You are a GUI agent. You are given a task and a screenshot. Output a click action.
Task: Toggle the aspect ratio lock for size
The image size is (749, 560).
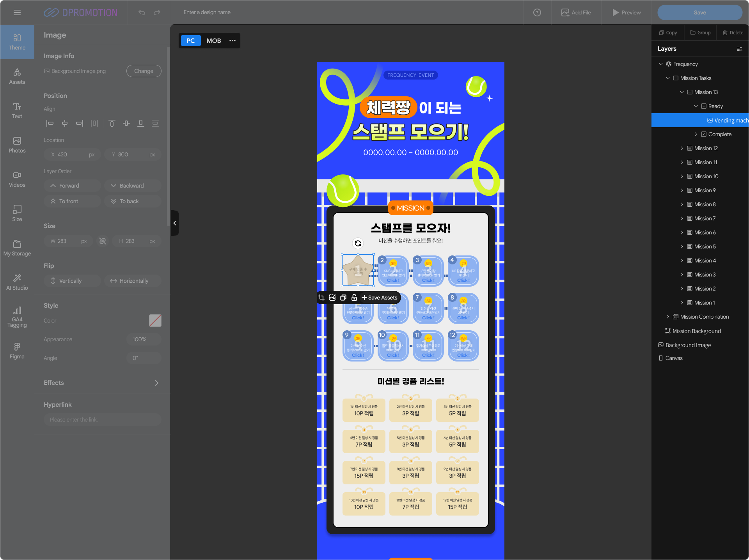103,241
